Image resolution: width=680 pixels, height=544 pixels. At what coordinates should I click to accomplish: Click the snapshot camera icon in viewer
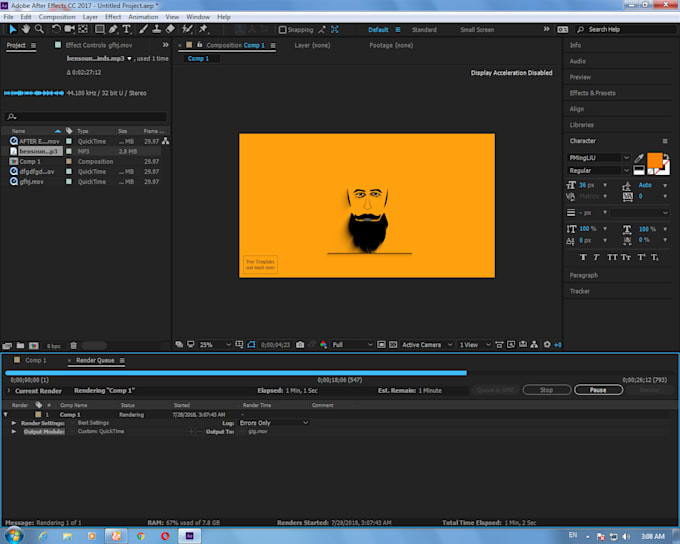300,344
